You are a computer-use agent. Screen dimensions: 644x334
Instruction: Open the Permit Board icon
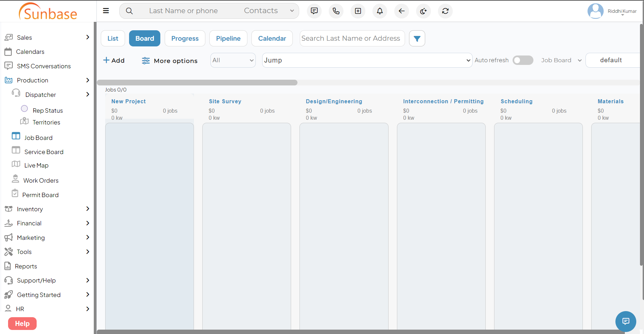40,195
